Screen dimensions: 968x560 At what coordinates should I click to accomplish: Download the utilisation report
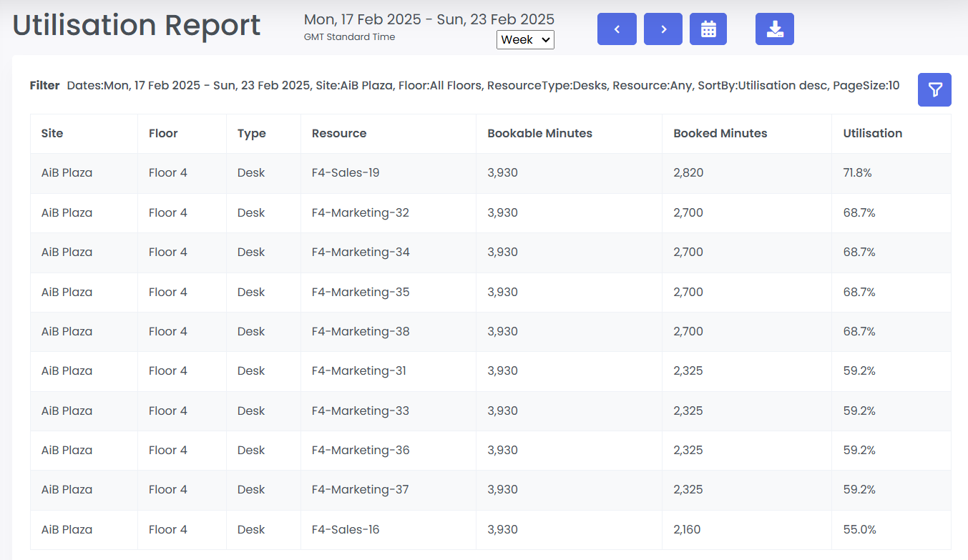pyautogui.click(x=774, y=29)
